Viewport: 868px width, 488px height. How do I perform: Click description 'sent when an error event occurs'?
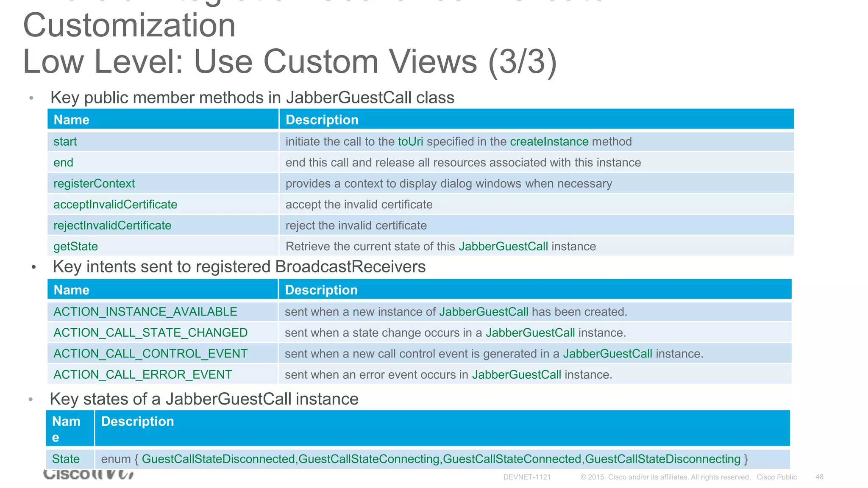click(x=448, y=374)
